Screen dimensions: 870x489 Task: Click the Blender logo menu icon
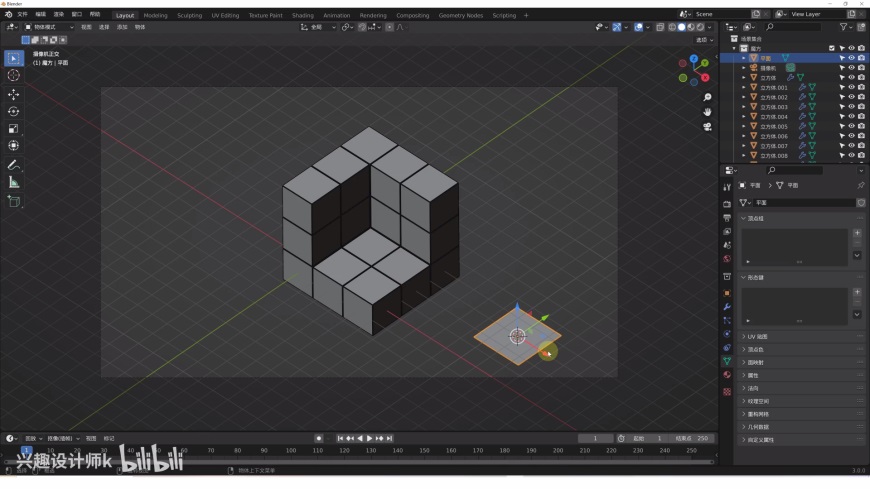point(8,14)
